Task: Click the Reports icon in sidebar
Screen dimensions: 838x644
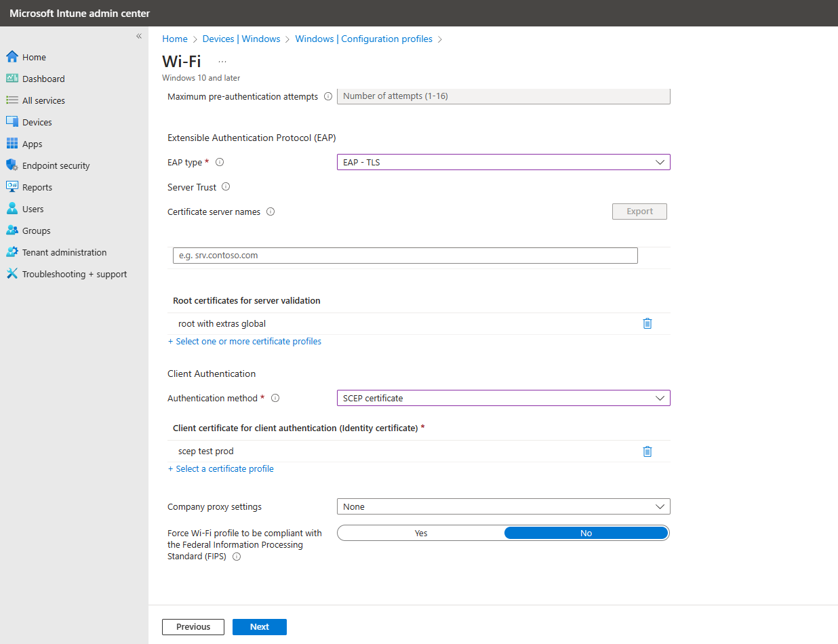Action: pyautogui.click(x=12, y=187)
